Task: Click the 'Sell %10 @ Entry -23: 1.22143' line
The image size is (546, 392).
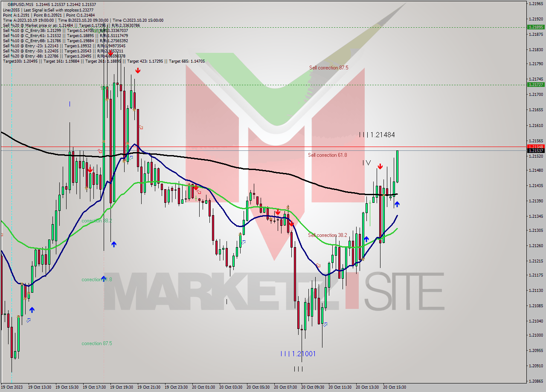Action: [64, 46]
